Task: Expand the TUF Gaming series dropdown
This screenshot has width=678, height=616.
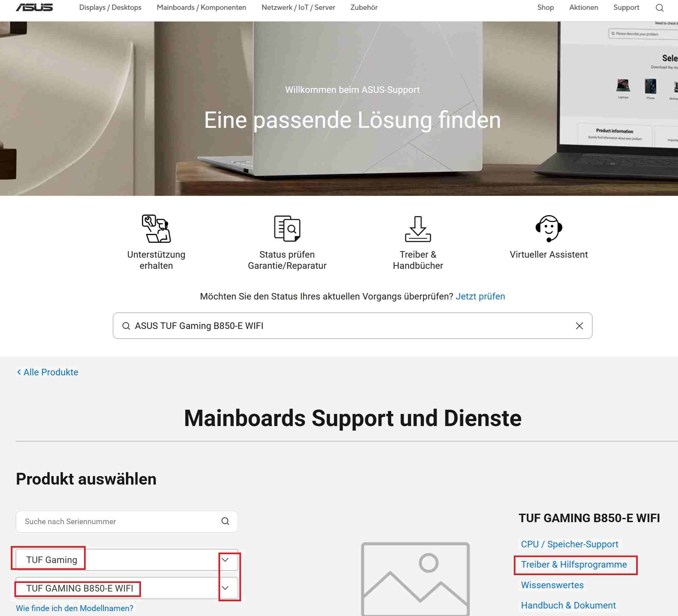Action: coord(225,560)
